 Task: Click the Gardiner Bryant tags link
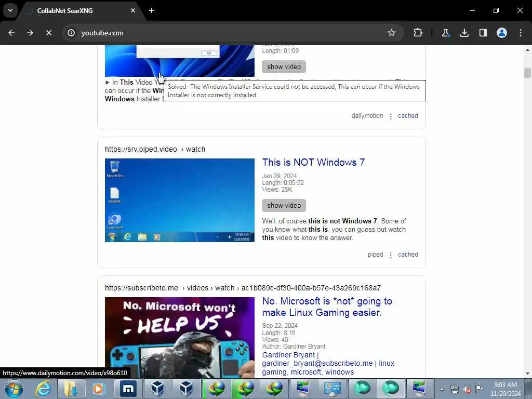328,363
